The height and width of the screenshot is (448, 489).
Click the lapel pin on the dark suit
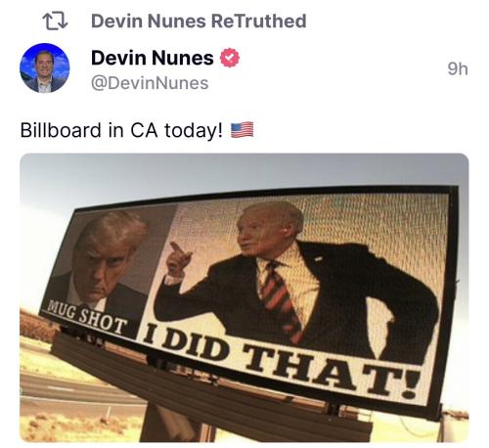(319, 259)
